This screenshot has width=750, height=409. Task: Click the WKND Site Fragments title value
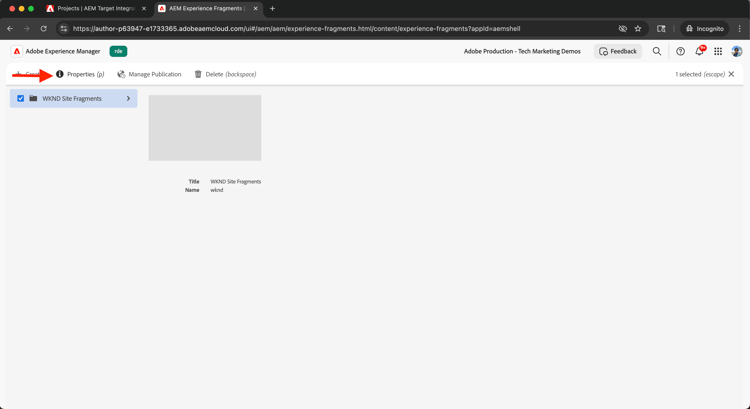236,182
